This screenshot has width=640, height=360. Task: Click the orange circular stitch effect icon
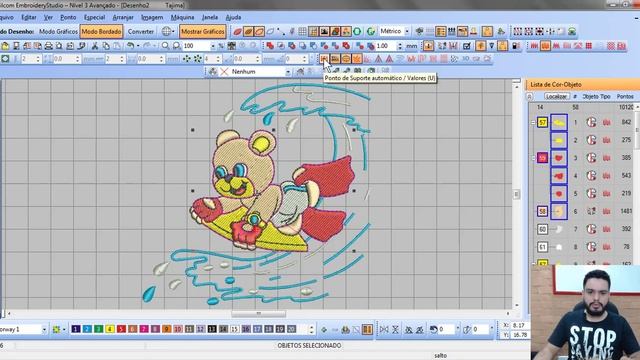click(x=346, y=59)
